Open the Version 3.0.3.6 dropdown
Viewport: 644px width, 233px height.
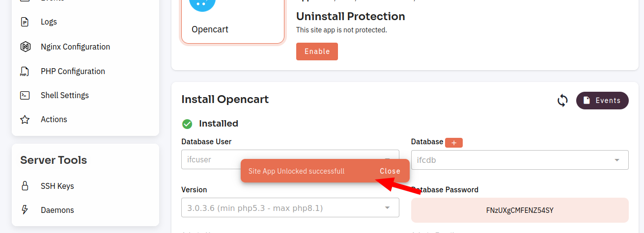[x=290, y=208]
